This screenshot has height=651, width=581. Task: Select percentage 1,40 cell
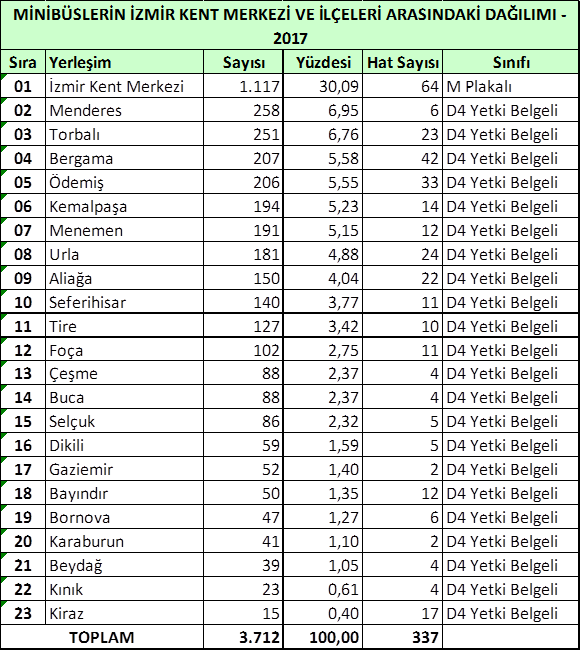323,469
